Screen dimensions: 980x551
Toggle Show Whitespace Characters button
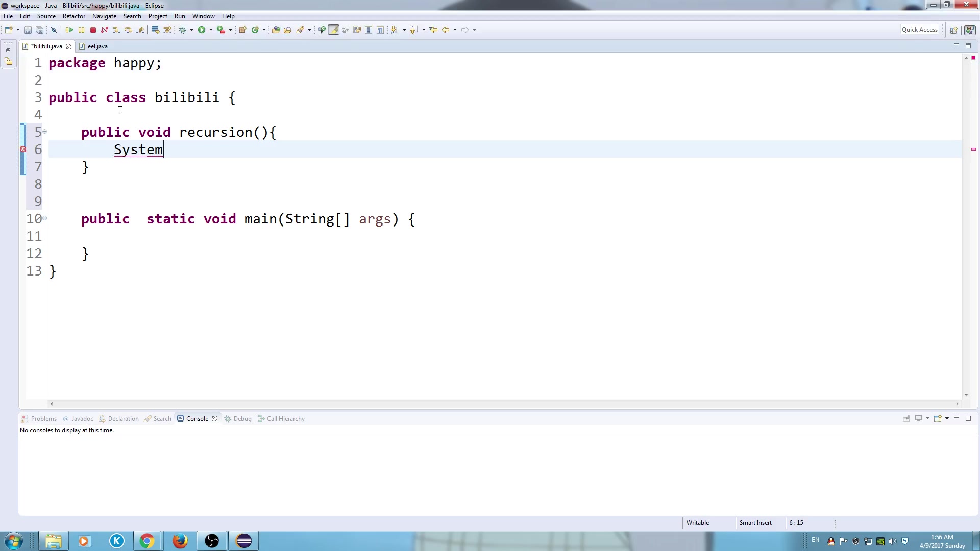click(380, 30)
